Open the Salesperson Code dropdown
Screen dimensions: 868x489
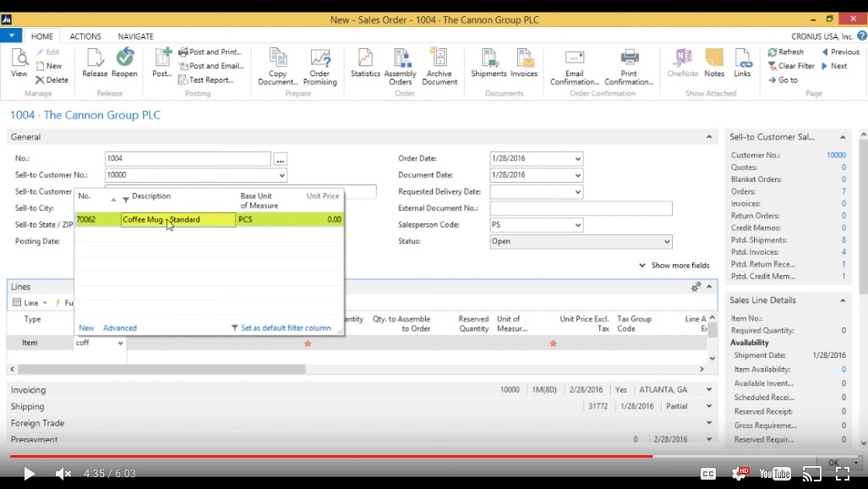pos(577,225)
